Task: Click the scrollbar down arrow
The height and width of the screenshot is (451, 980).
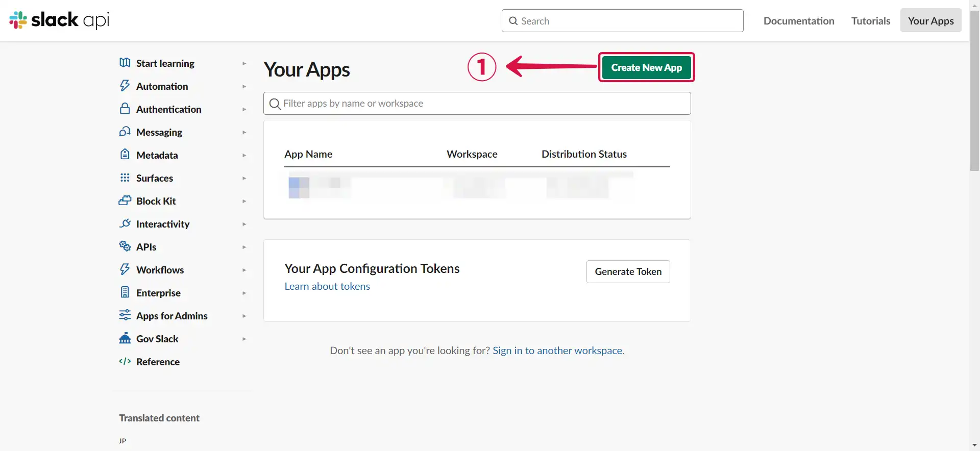Action: [974, 446]
